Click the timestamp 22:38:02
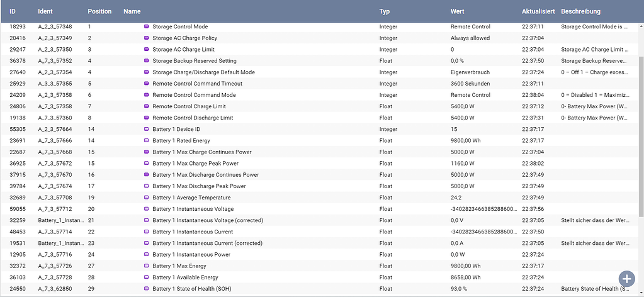The width and height of the screenshot is (644, 297). click(x=533, y=164)
